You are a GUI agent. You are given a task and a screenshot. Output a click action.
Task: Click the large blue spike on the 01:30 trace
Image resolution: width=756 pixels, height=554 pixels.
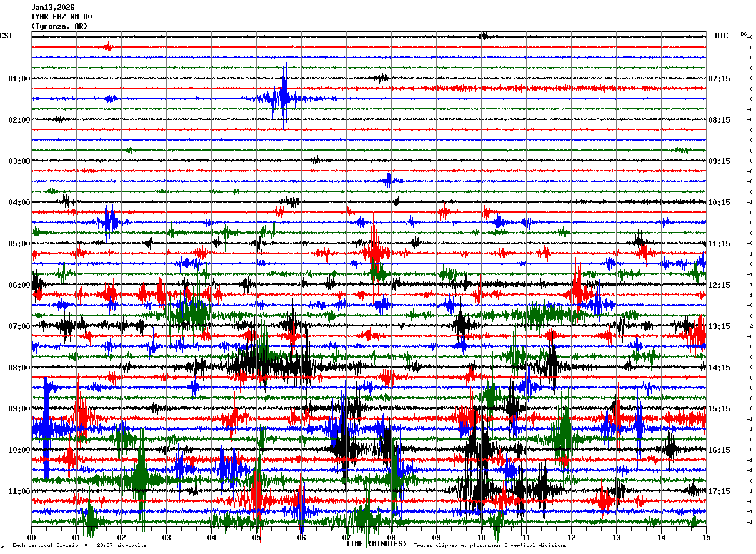(284, 98)
